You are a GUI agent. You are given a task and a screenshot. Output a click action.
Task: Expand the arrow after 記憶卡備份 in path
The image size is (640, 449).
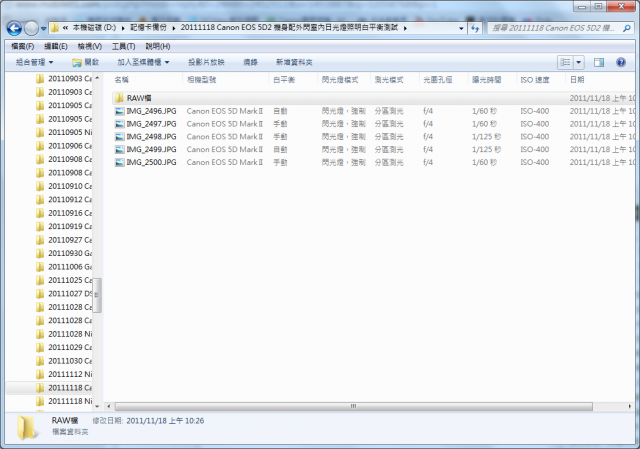tap(174, 28)
